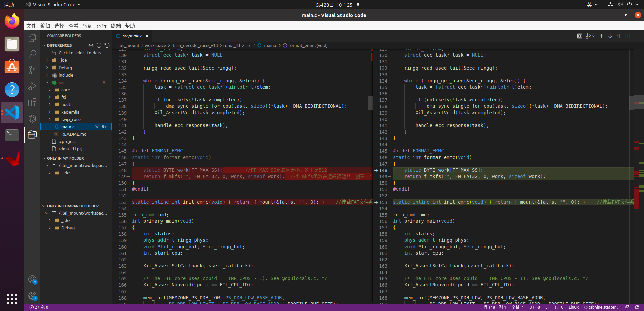Click tabnine starter in status bar

pyautogui.click(x=601, y=307)
